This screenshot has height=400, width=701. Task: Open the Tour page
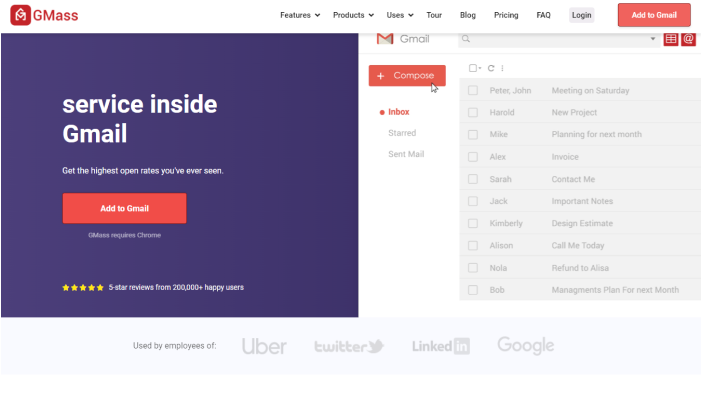(434, 15)
